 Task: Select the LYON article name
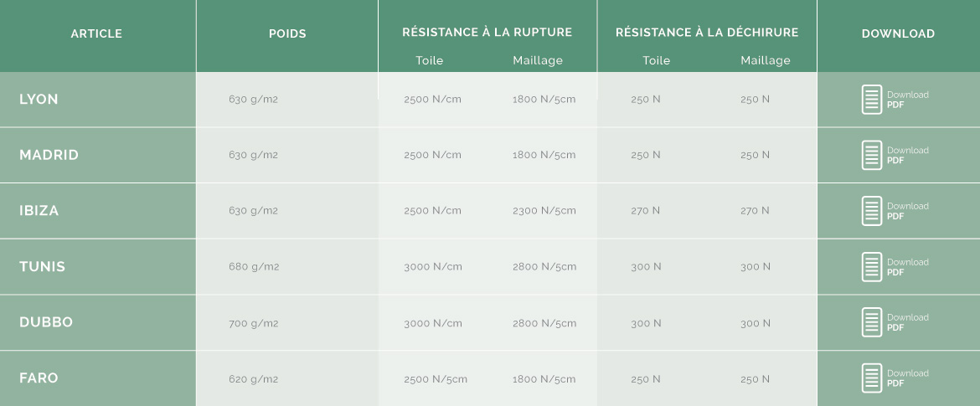pos(39,100)
